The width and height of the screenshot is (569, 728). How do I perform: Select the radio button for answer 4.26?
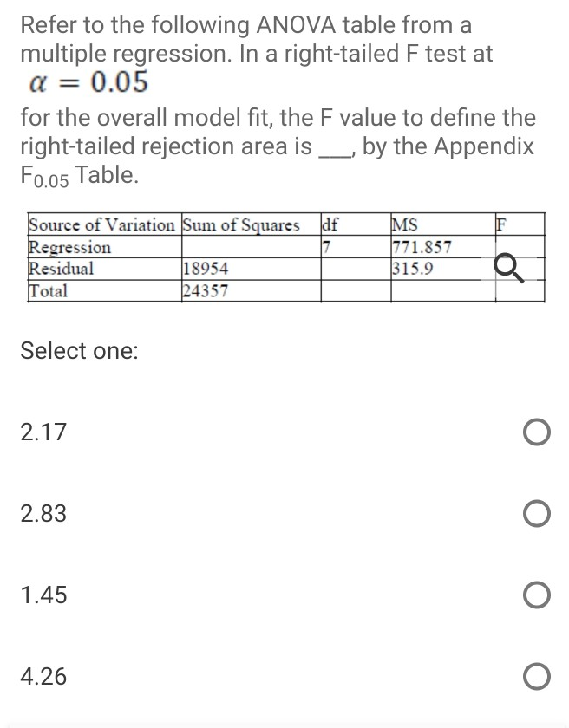coord(535,676)
